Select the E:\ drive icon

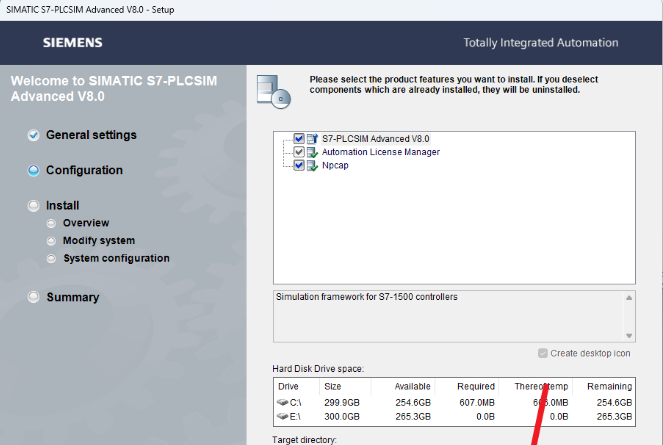tap(285, 415)
